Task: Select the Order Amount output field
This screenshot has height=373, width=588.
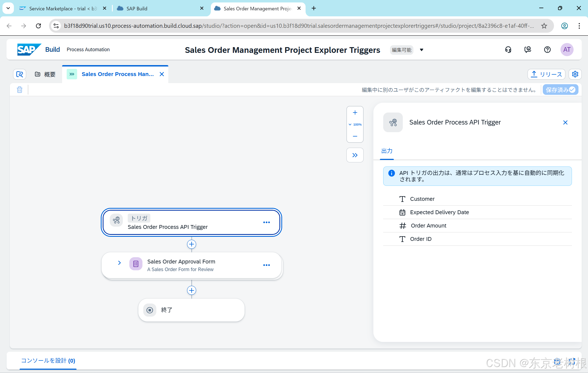Action: click(x=477, y=226)
